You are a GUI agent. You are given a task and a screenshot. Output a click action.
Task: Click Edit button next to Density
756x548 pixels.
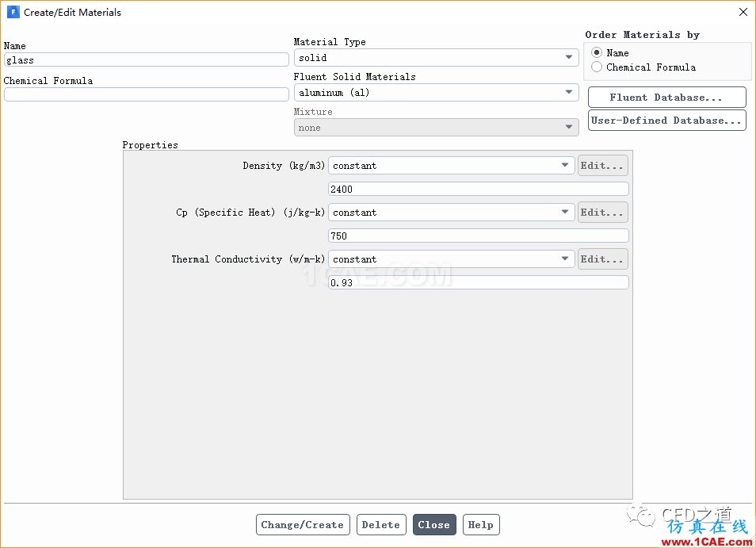[x=603, y=166]
